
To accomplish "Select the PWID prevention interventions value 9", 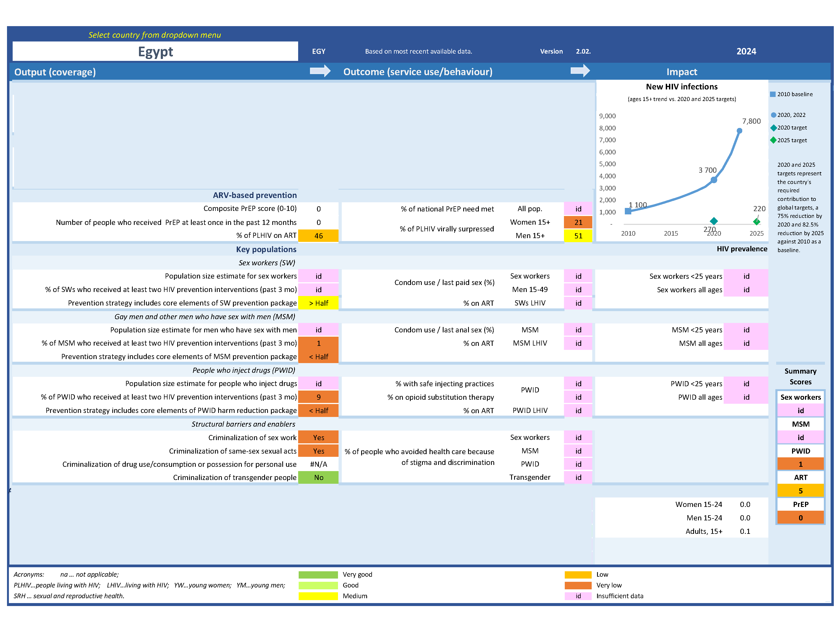I will [318, 397].
